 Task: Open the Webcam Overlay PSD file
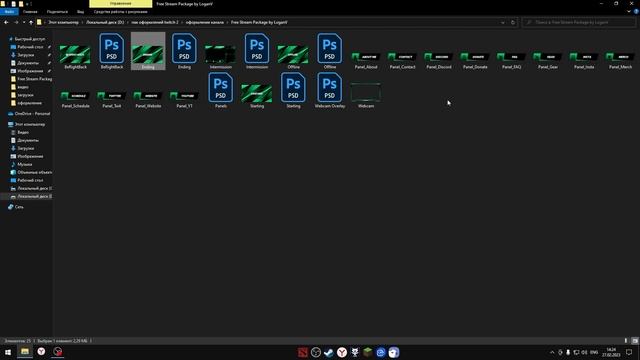click(x=329, y=91)
